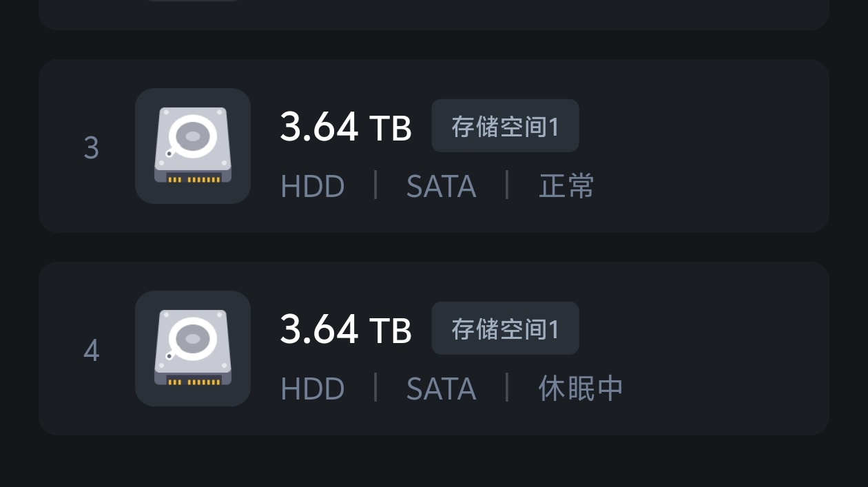
Task: Click the SATA label on disk 4
Action: pyautogui.click(x=441, y=389)
